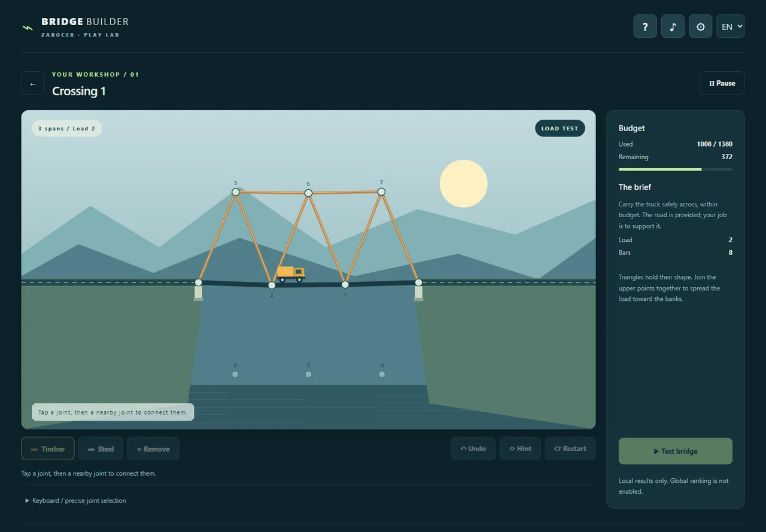
Task: Click the Remaining value "372"
Action: click(727, 157)
